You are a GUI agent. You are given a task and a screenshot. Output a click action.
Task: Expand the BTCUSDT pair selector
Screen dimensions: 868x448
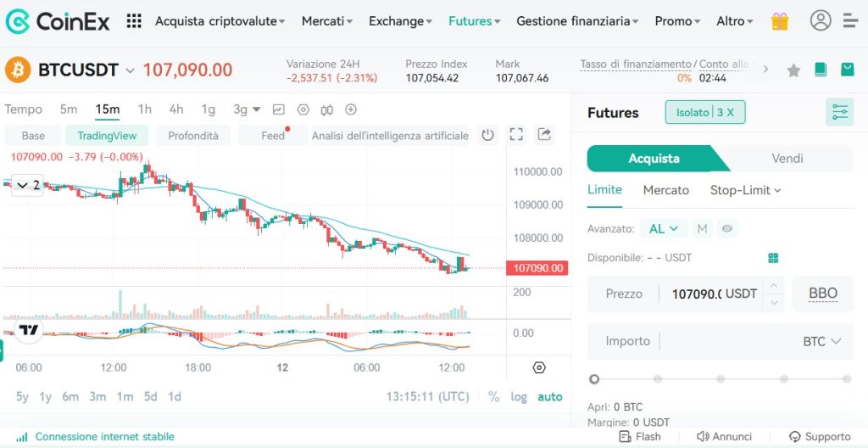130,70
